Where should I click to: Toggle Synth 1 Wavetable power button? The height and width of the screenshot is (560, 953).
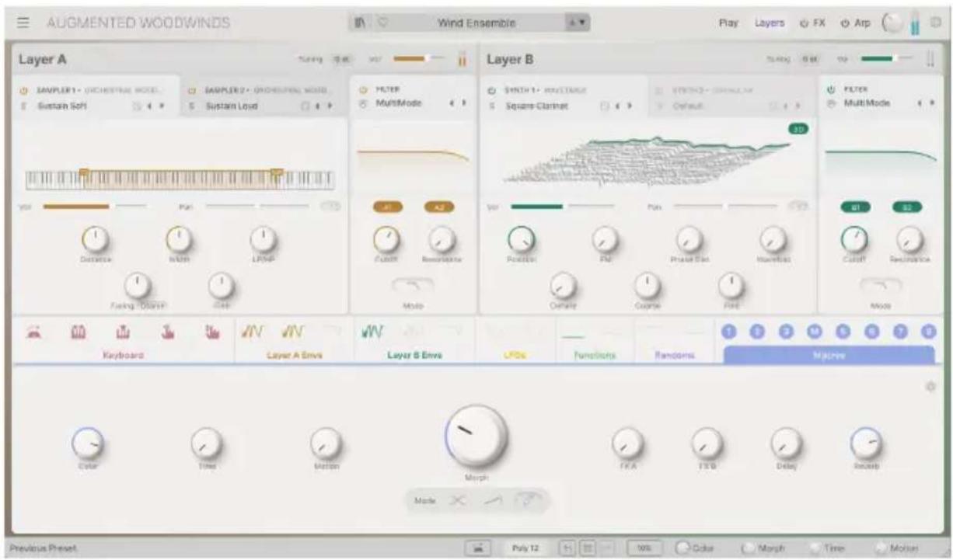[491, 91]
